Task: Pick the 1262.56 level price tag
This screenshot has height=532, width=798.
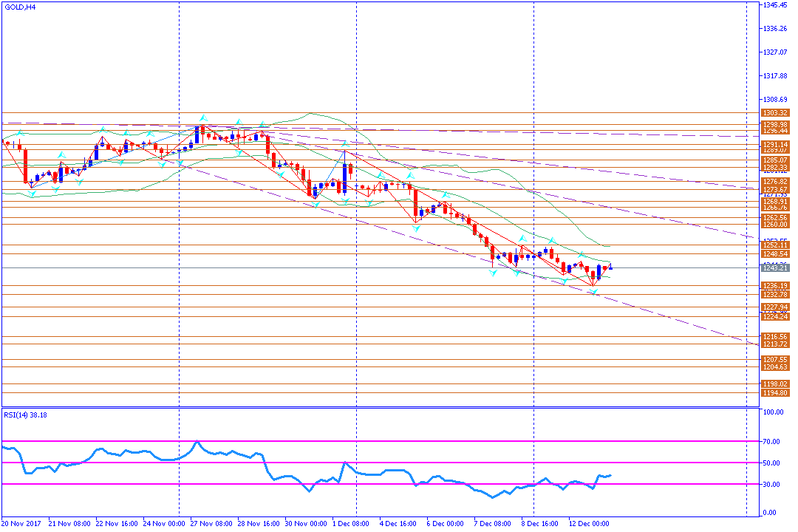Action: click(775, 217)
